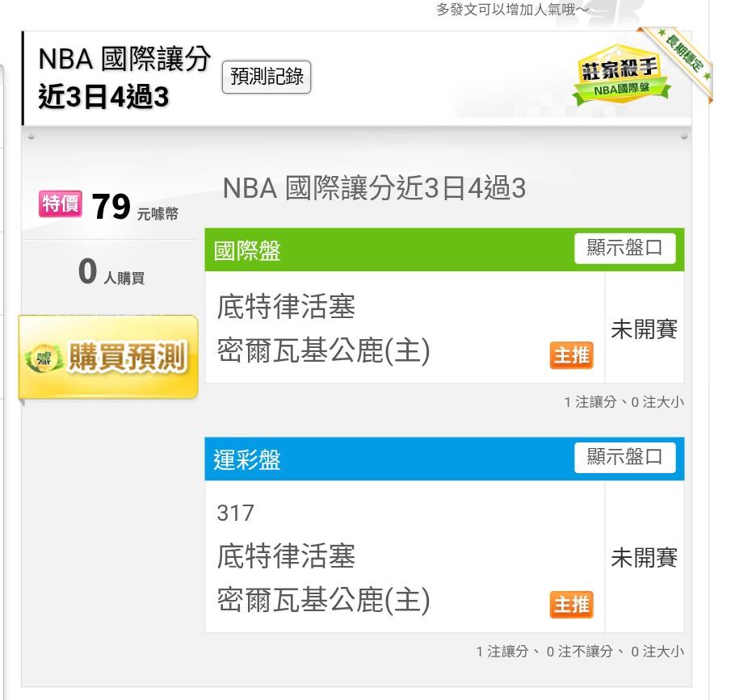
Task: Show odds for the 國際盤 section
Action: pyautogui.click(x=624, y=248)
